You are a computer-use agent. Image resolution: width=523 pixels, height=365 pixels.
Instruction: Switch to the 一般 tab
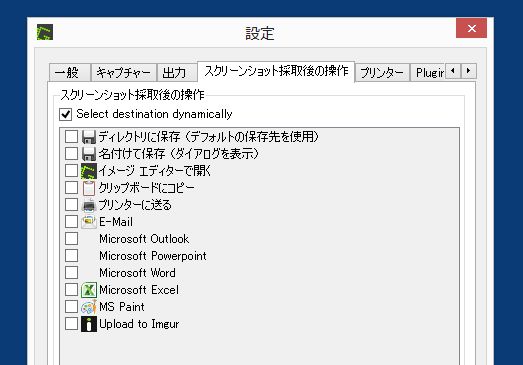70,72
